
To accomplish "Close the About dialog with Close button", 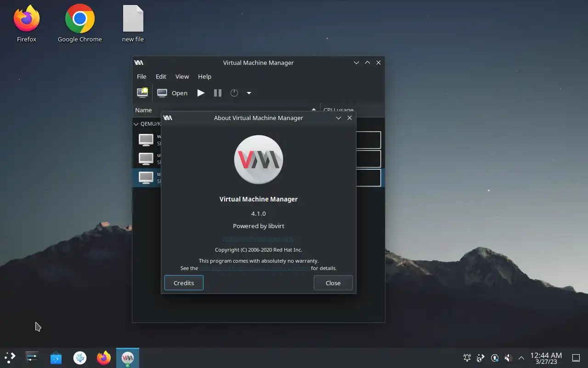I will (333, 283).
